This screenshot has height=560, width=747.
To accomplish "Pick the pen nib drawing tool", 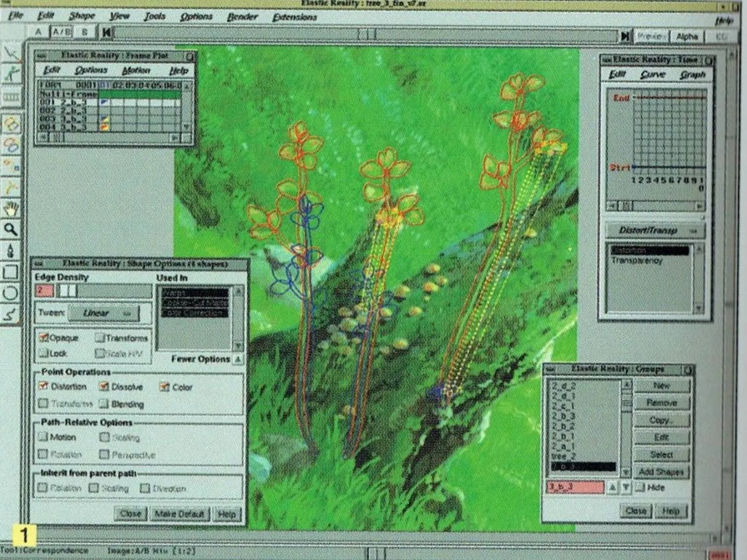I will click(11, 251).
